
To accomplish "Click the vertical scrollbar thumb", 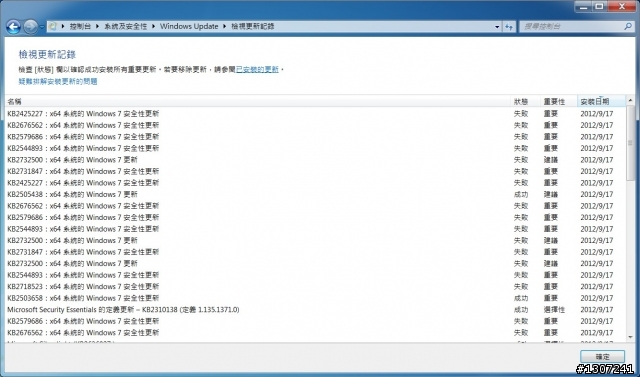I will pos(630,143).
